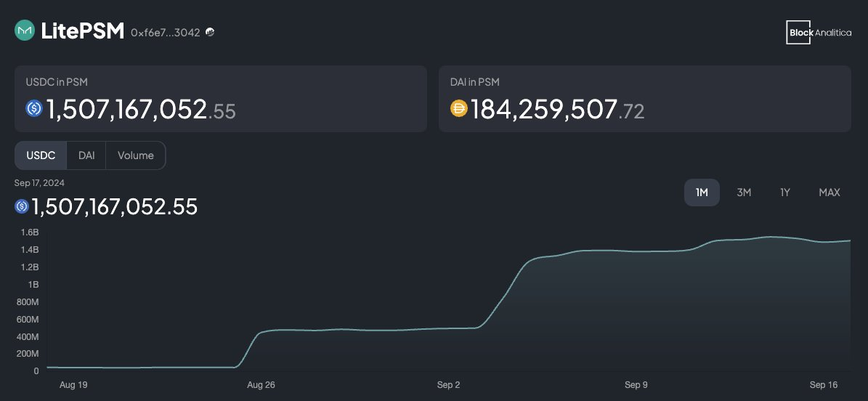Set chart range to 1M
The image size is (868, 401).
(x=702, y=193)
